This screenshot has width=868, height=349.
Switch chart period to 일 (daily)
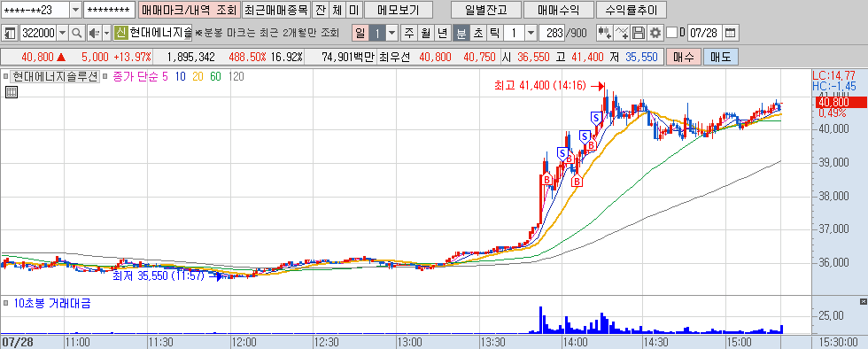pyautogui.click(x=360, y=34)
